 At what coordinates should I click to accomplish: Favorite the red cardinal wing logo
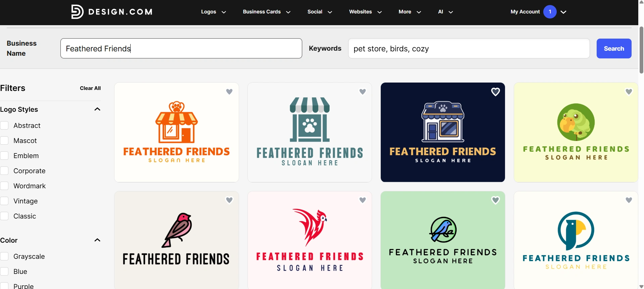363,200
